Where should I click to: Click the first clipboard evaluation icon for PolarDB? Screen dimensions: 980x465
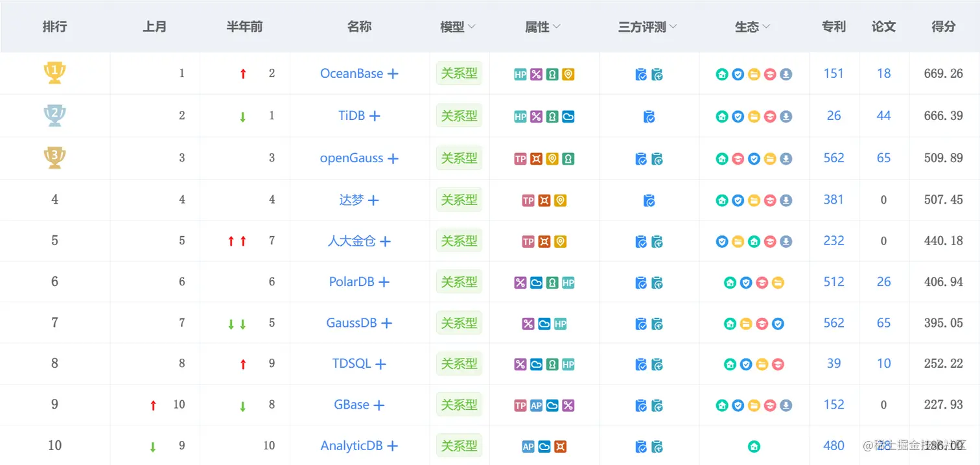[x=641, y=283]
